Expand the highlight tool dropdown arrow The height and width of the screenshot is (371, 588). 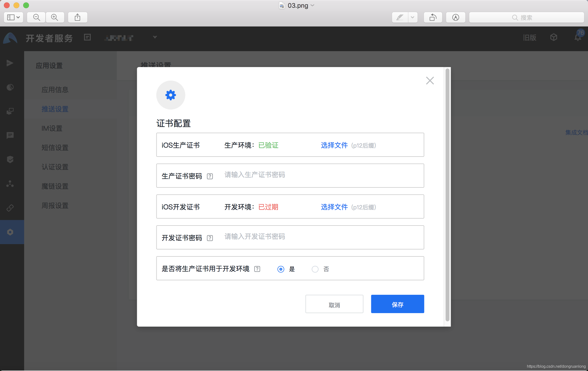(413, 17)
